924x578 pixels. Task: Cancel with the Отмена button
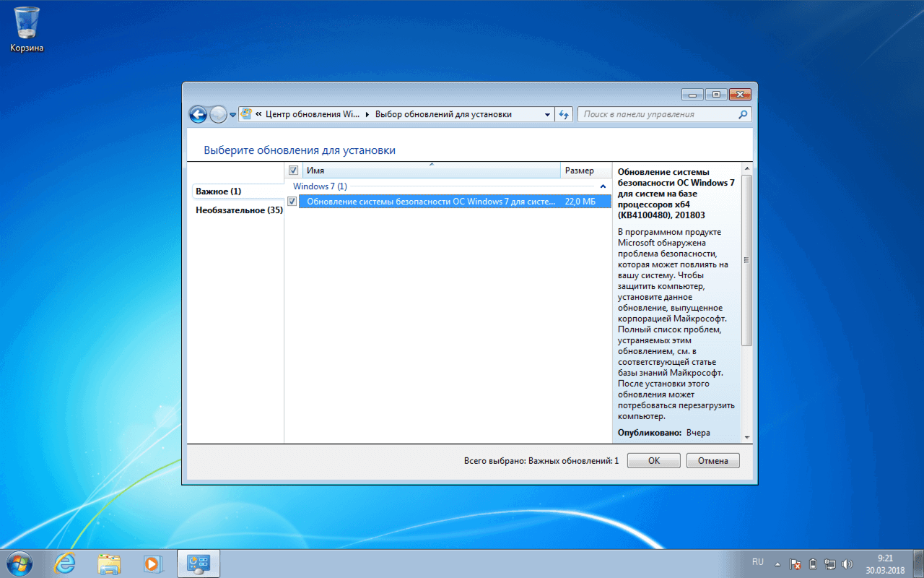(712, 460)
